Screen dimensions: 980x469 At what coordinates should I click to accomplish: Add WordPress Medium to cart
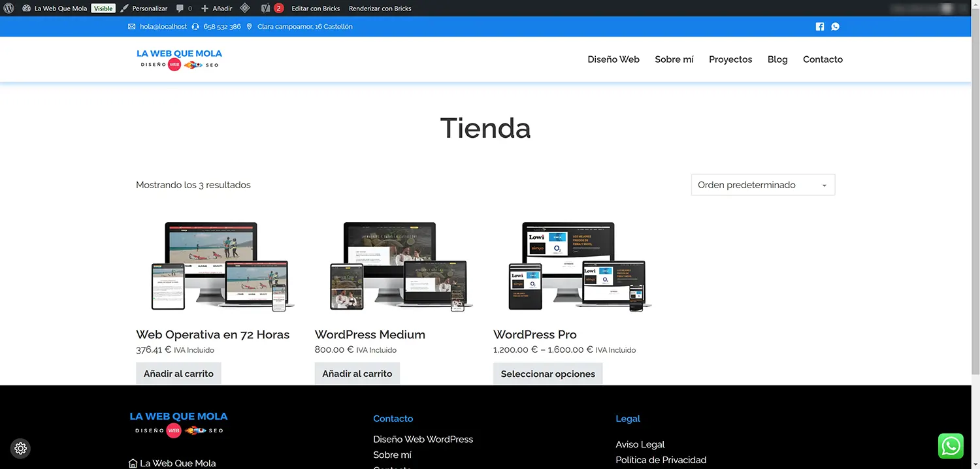tap(357, 374)
